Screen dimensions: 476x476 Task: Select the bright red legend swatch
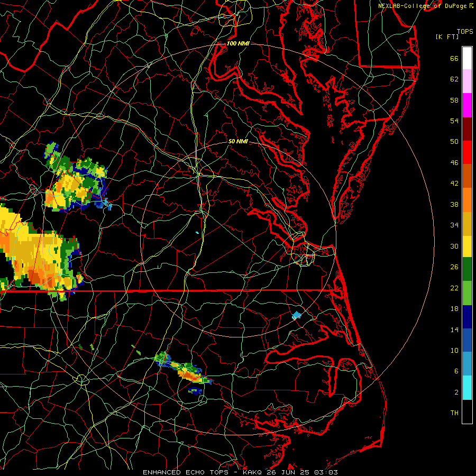point(467,152)
